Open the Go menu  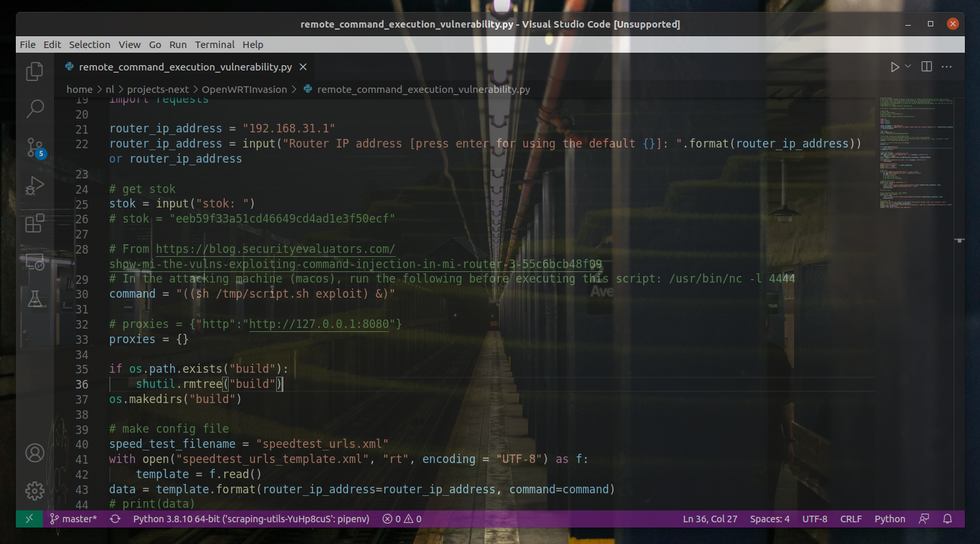click(155, 45)
